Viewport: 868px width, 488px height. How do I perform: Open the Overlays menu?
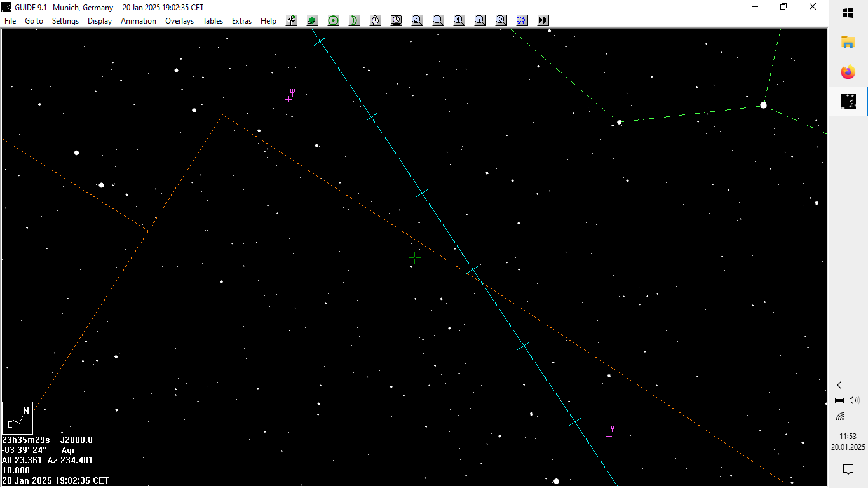pos(179,21)
